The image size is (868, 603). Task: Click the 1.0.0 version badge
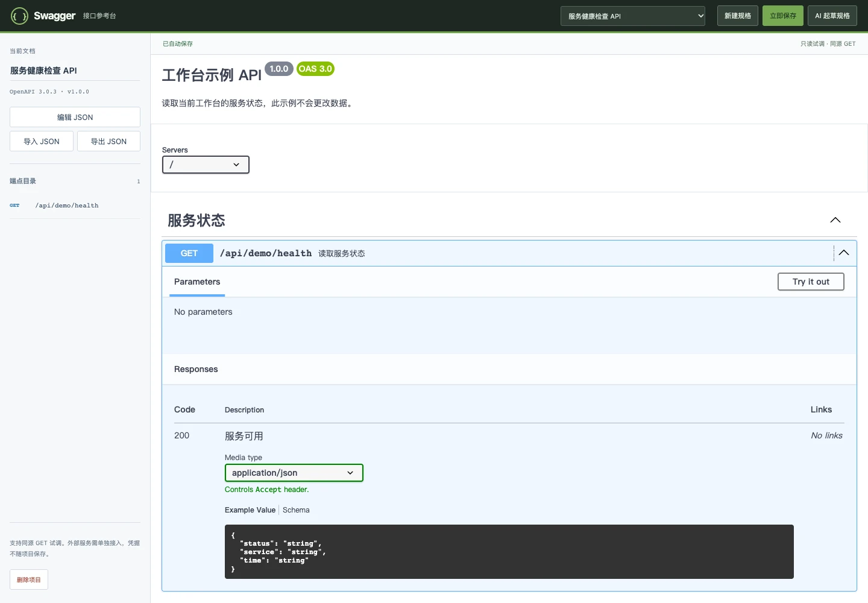(x=279, y=69)
